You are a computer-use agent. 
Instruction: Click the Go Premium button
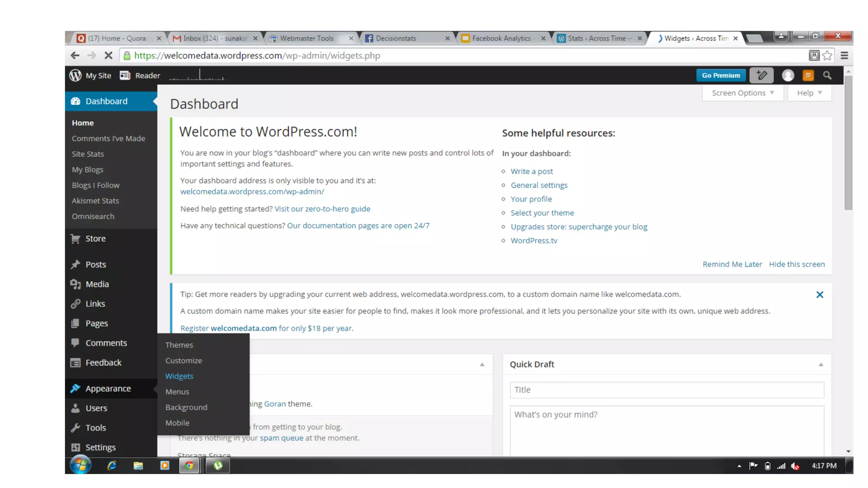(x=721, y=75)
